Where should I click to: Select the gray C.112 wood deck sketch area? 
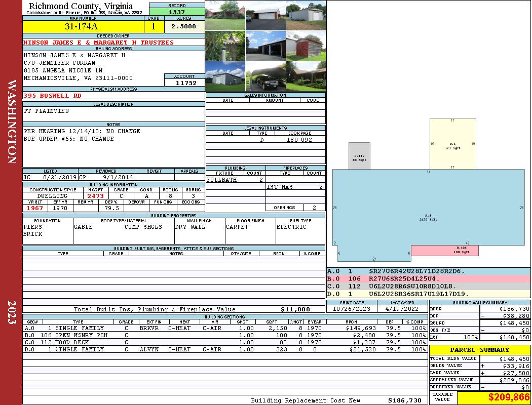coord(359,156)
